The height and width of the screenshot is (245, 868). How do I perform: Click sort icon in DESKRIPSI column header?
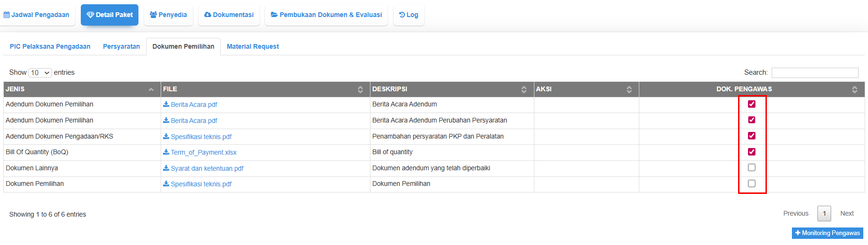[524, 89]
